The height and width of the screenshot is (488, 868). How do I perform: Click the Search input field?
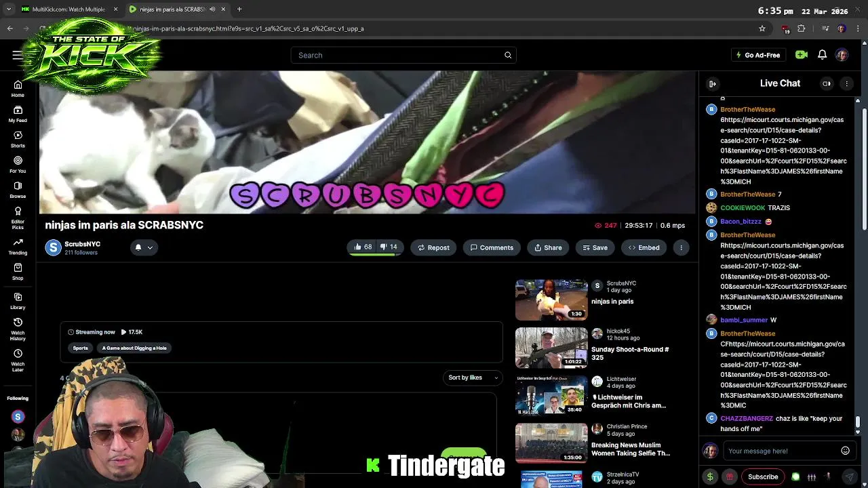(403, 55)
